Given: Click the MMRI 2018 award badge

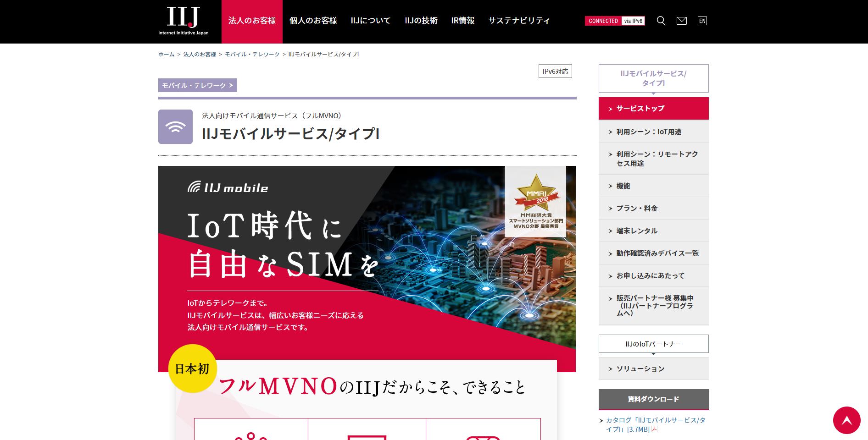Looking at the screenshot, I should click(x=535, y=201).
